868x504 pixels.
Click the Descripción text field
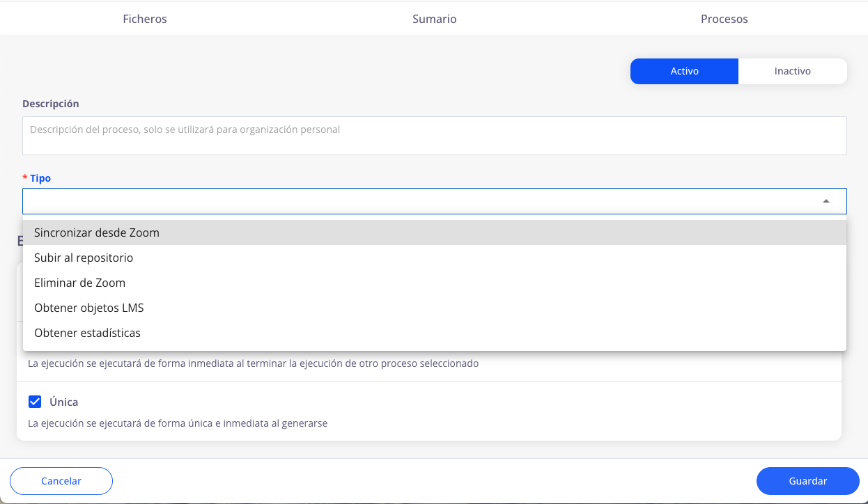tap(435, 136)
